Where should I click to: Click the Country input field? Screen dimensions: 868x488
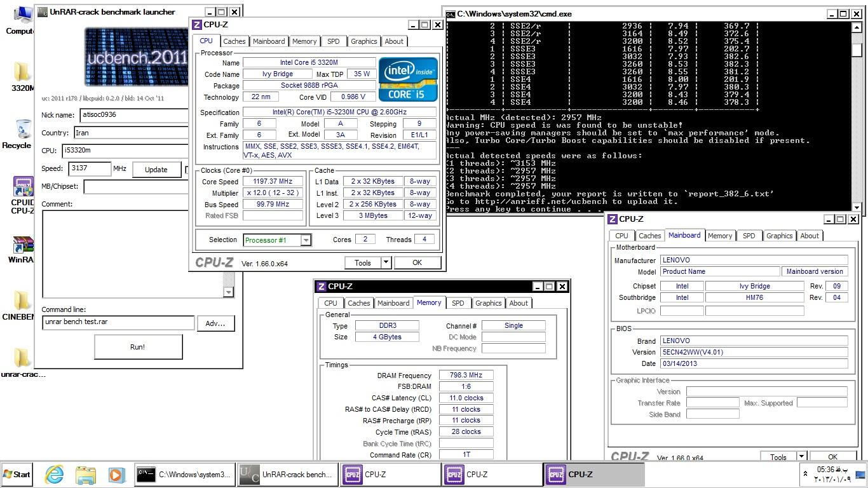(x=131, y=133)
